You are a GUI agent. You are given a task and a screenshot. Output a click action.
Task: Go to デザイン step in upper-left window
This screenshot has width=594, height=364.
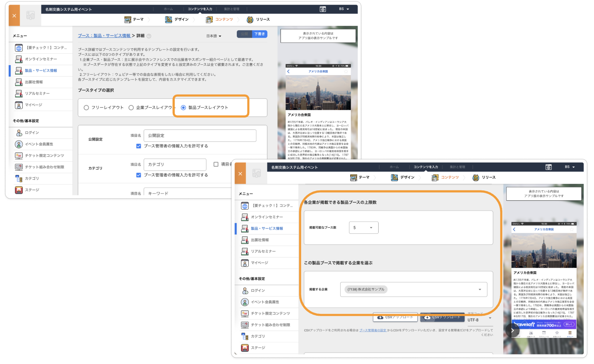click(177, 20)
